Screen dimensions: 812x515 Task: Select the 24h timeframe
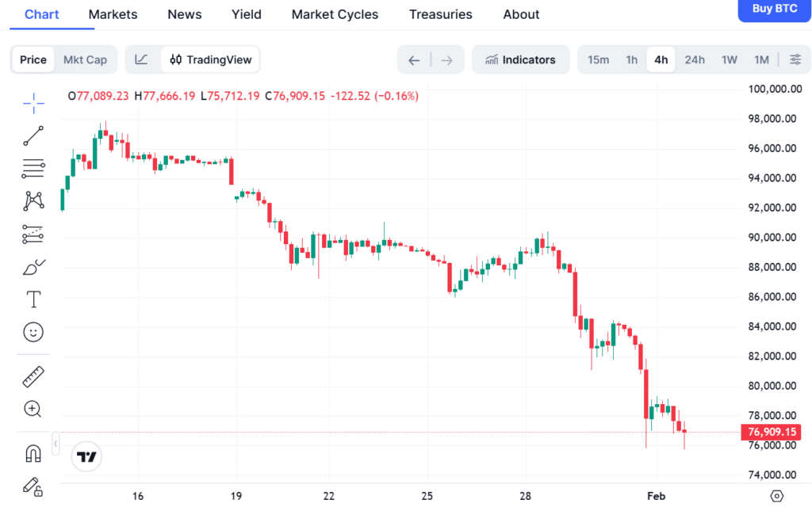point(695,59)
